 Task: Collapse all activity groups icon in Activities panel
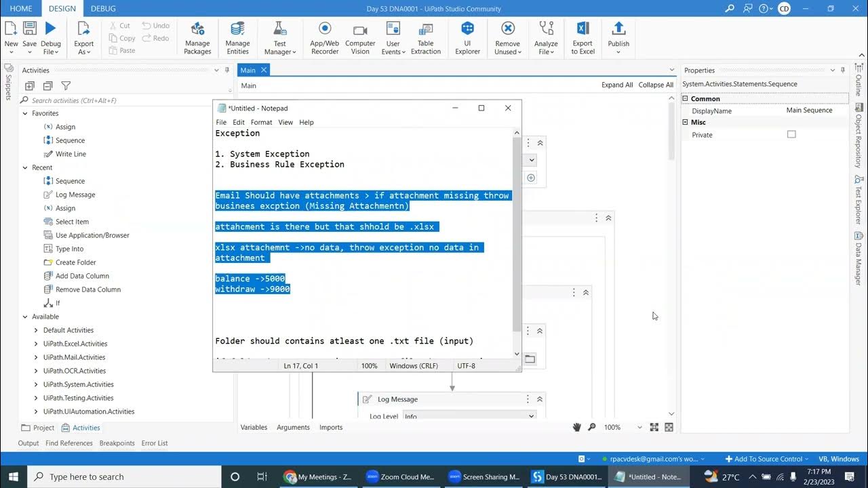click(47, 86)
